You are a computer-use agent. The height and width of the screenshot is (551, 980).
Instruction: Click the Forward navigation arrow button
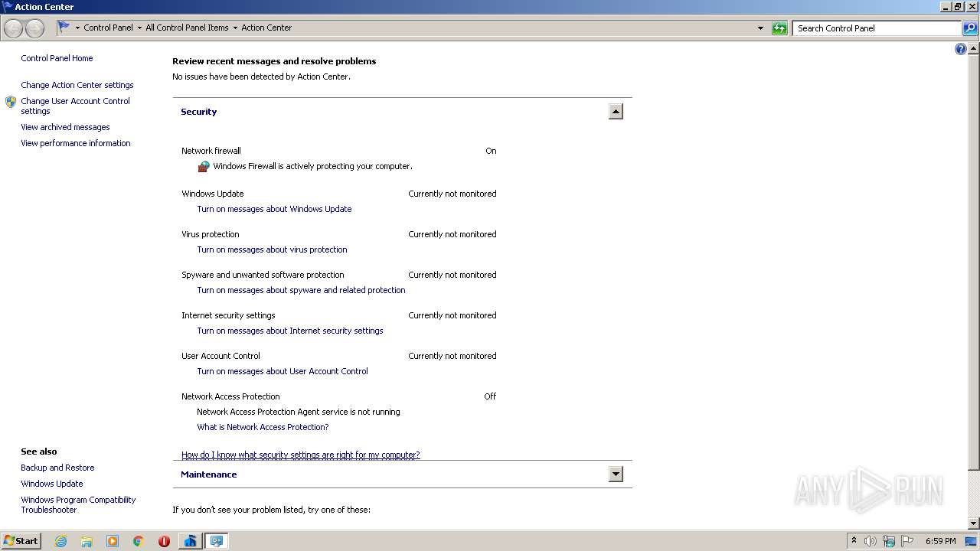[34, 28]
